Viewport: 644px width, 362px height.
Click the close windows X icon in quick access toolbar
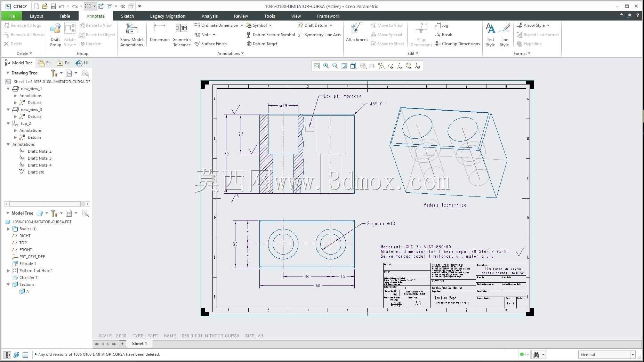pos(123,6)
